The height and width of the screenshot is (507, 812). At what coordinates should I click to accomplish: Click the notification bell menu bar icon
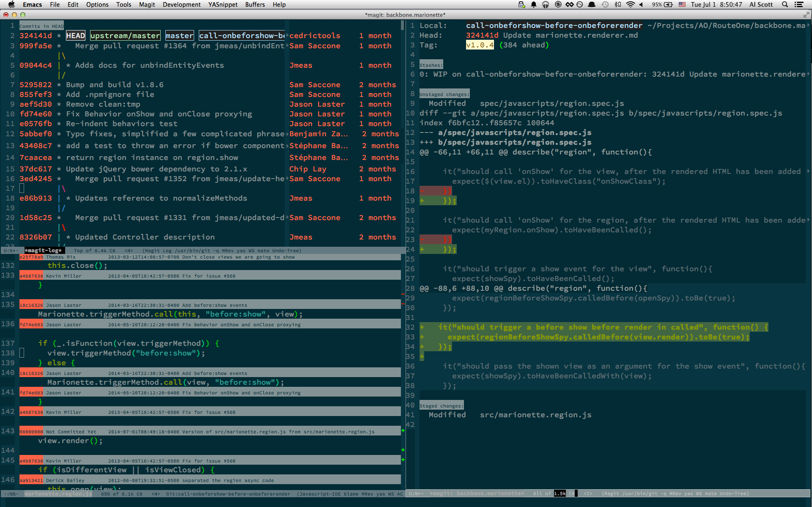click(534, 5)
